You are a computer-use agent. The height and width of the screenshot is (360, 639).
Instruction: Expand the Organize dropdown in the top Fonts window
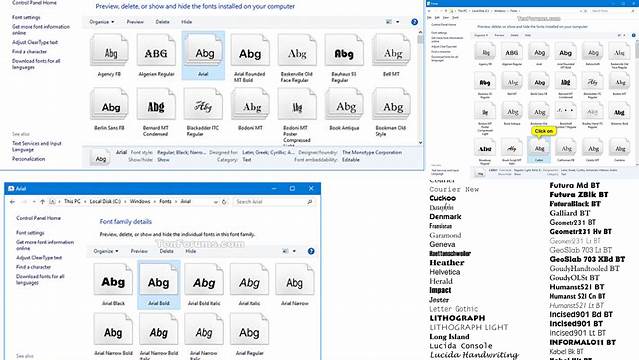pos(101,22)
